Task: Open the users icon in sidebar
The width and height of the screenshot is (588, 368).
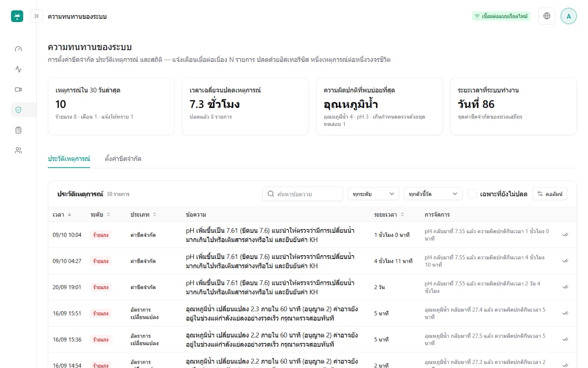Action: [x=18, y=150]
